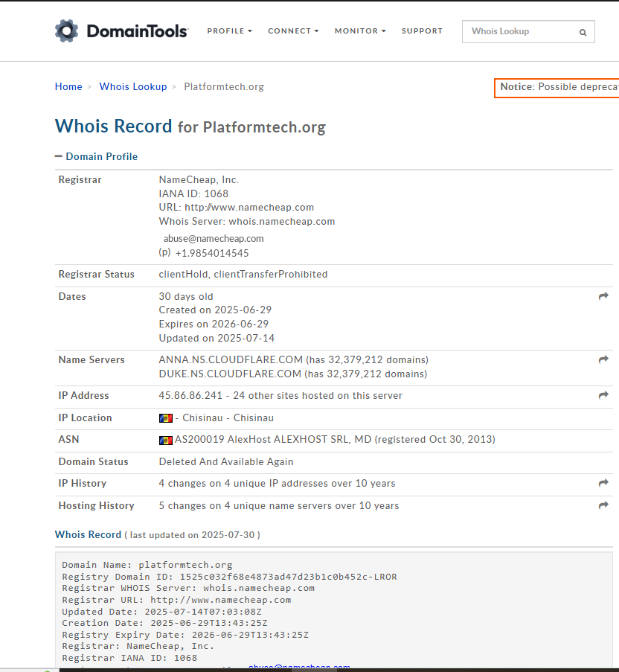The width and height of the screenshot is (619, 672).
Task: Click the Updated Date raw record line
Action: coord(161,612)
